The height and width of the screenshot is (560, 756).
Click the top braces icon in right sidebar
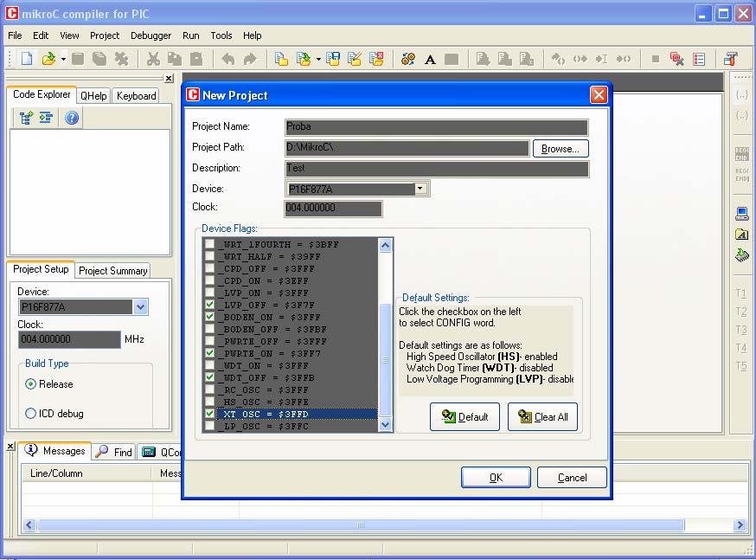click(x=742, y=95)
